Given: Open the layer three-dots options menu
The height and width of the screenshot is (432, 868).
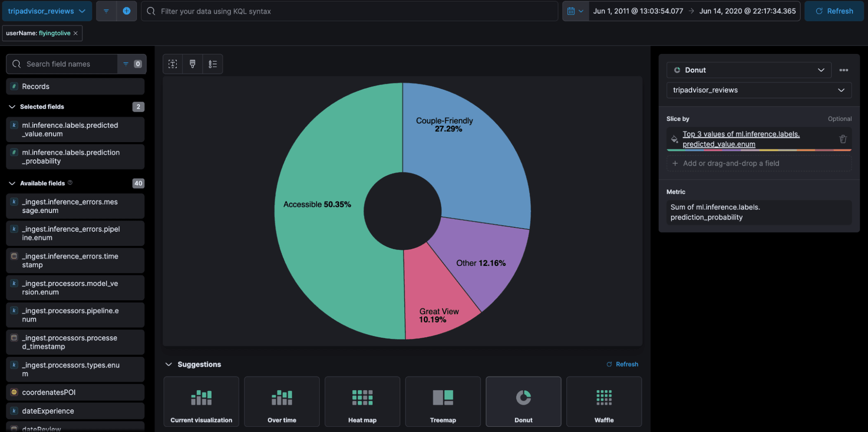Looking at the screenshot, I should tap(844, 70).
